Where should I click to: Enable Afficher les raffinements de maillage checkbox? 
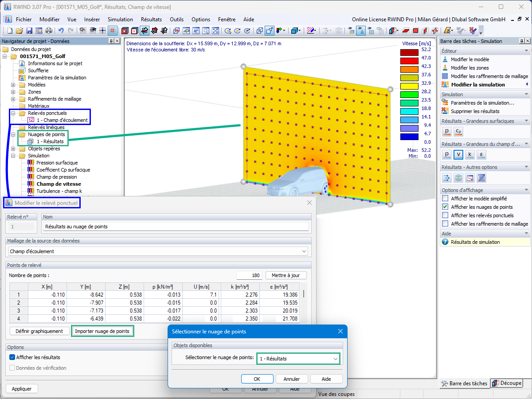[x=445, y=224]
